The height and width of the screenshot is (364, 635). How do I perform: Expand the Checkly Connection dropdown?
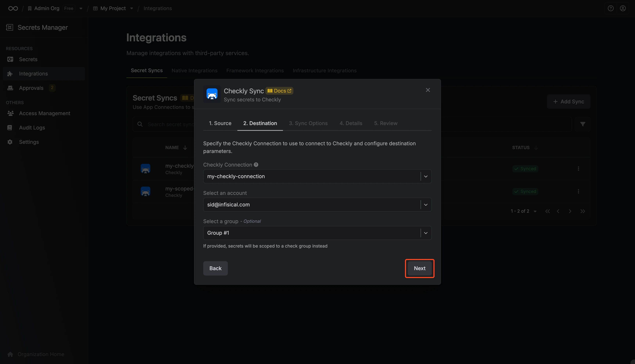coord(426,176)
